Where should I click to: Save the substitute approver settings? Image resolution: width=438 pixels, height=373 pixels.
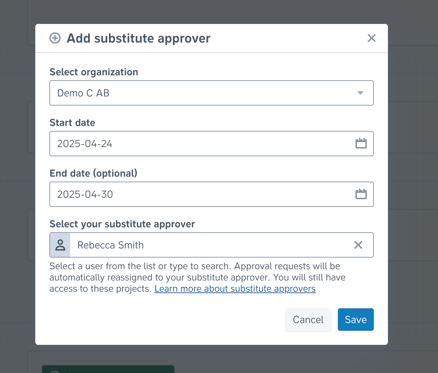(x=356, y=320)
